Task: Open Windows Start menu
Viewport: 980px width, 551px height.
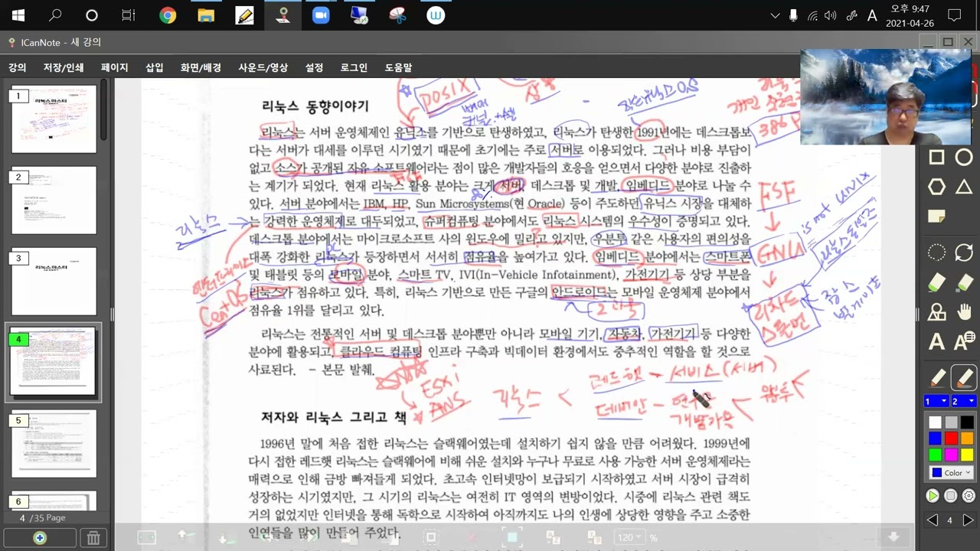Action: pos(18,15)
